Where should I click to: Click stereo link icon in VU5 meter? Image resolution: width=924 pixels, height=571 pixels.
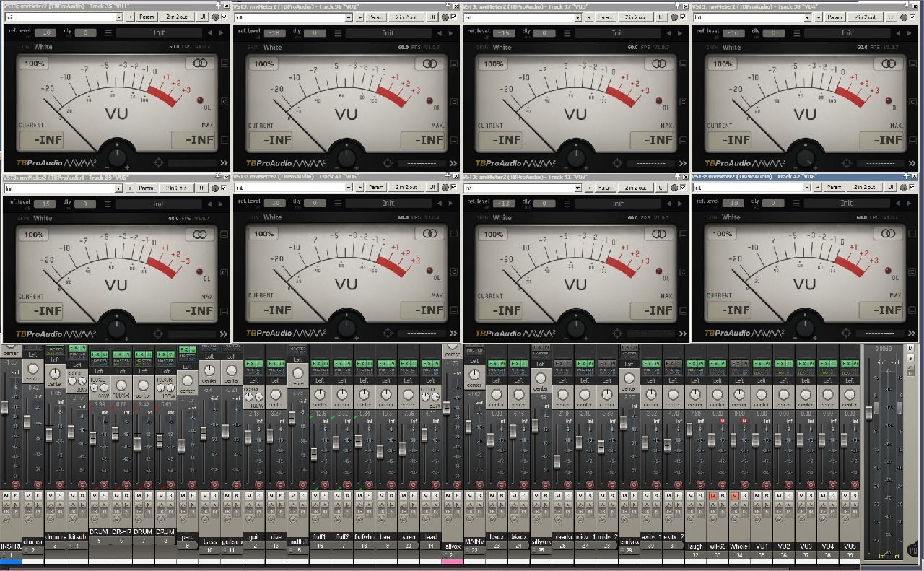(x=200, y=234)
